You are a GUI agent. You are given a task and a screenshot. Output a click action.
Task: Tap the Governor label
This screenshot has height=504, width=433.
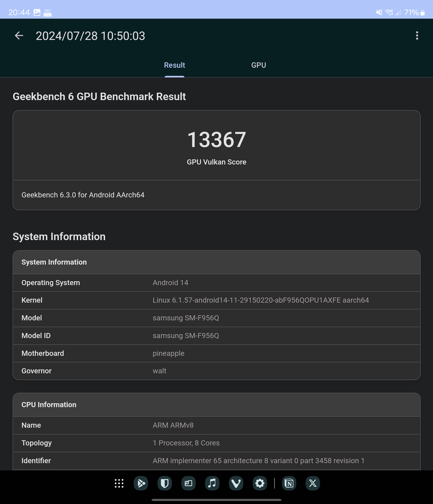coord(36,371)
